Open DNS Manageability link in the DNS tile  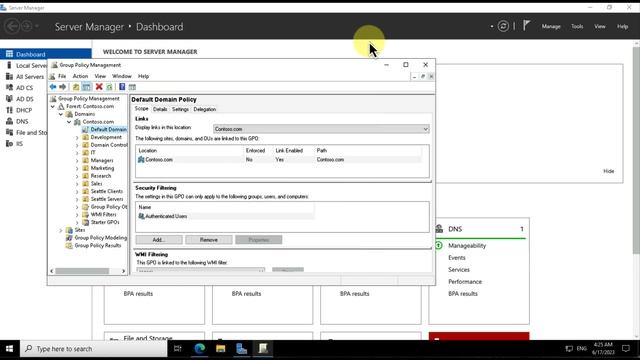[467, 246]
